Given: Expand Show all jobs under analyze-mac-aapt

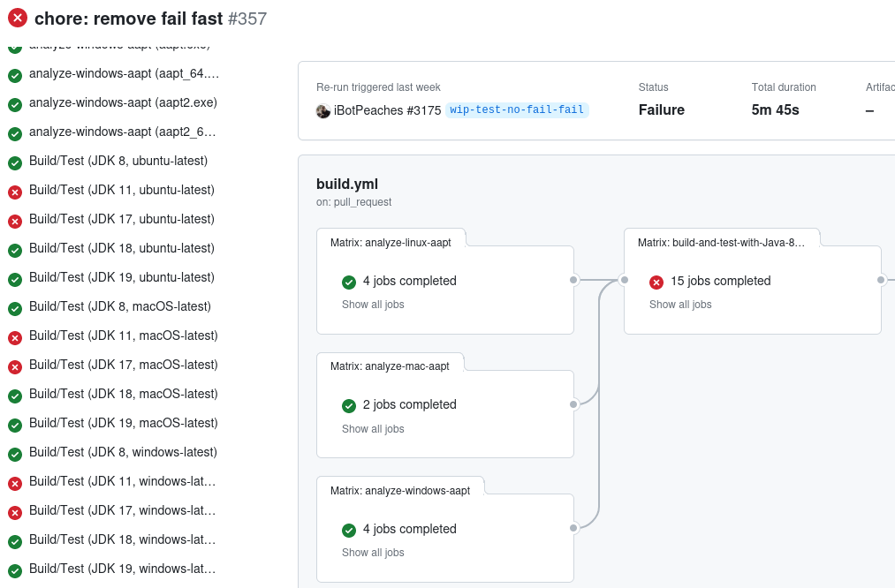Looking at the screenshot, I should [x=373, y=429].
